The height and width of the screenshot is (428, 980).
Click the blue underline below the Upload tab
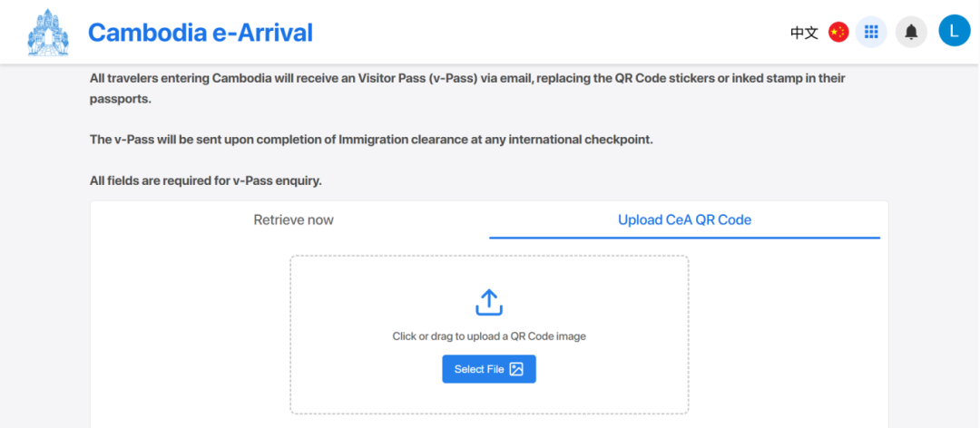click(684, 238)
